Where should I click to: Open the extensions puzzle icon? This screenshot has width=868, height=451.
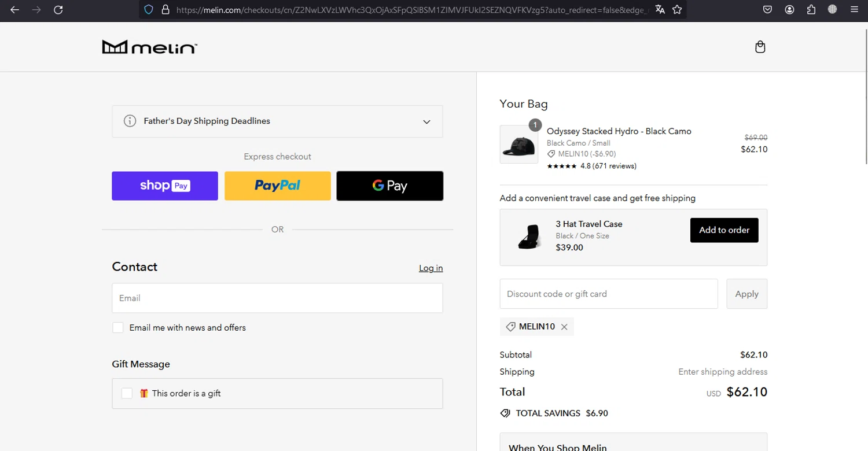coord(811,10)
